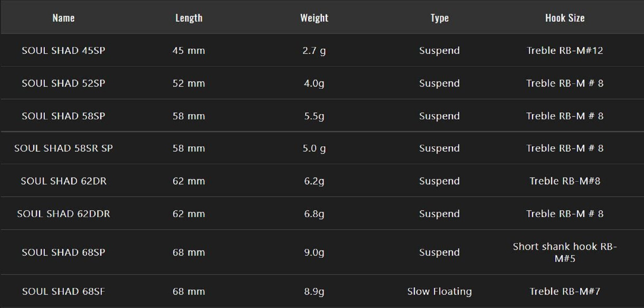Select the SOUL SHAD 45SP name cell

coord(63,51)
